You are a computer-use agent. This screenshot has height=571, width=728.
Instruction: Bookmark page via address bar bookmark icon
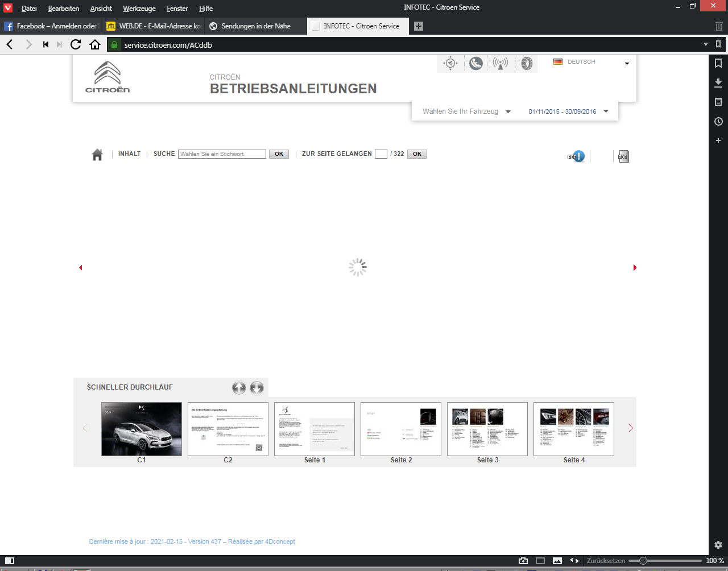coord(718,44)
